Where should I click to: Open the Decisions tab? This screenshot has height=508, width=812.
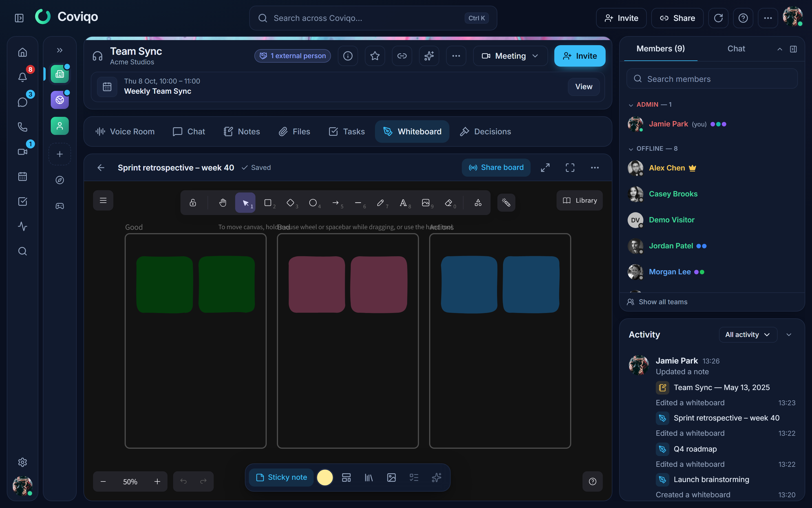click(486, 132)
